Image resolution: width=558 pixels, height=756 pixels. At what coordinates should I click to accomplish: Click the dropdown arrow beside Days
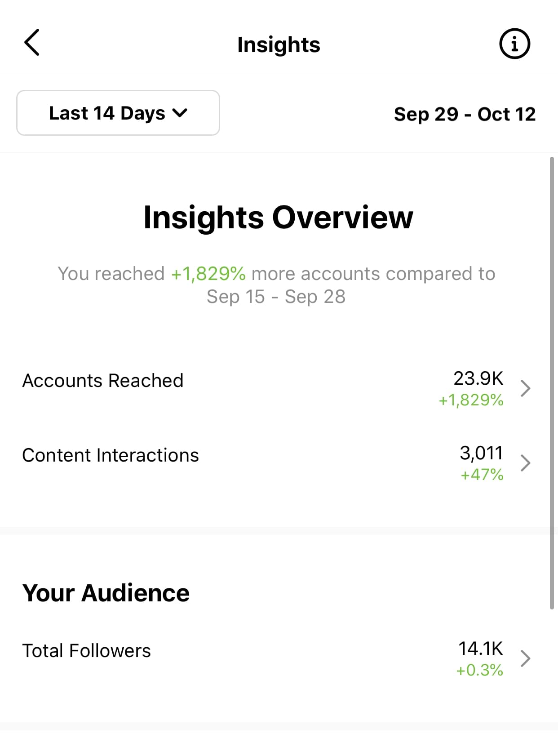[180, 113]
